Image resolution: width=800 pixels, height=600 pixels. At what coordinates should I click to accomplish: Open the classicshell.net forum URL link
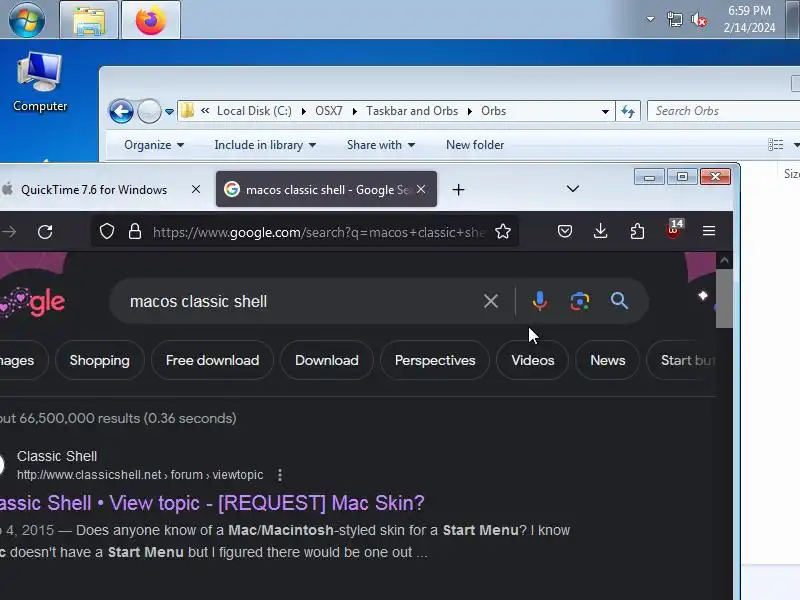tap(140, 474)
